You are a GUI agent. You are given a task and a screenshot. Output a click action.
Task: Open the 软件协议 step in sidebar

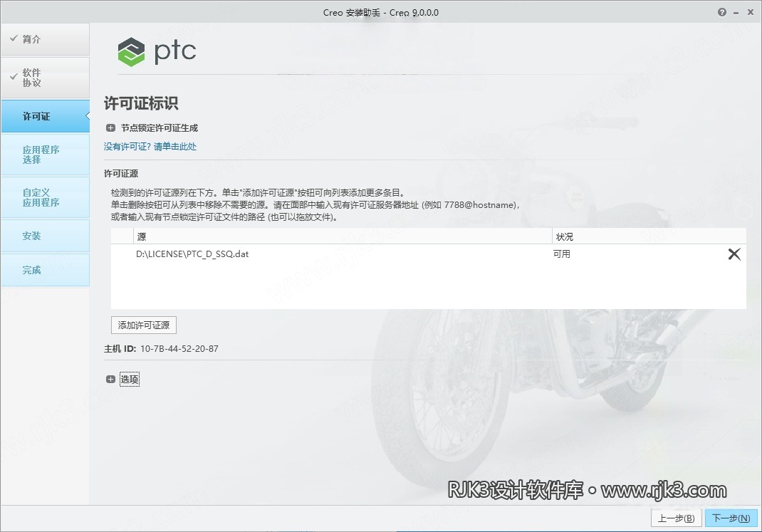tap(45, 78)
